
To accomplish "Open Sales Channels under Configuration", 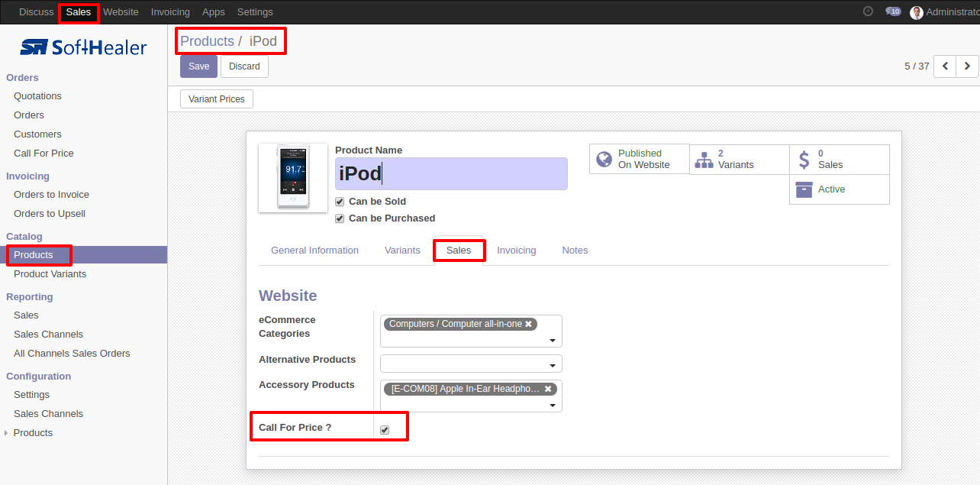I will coord(48,414).
